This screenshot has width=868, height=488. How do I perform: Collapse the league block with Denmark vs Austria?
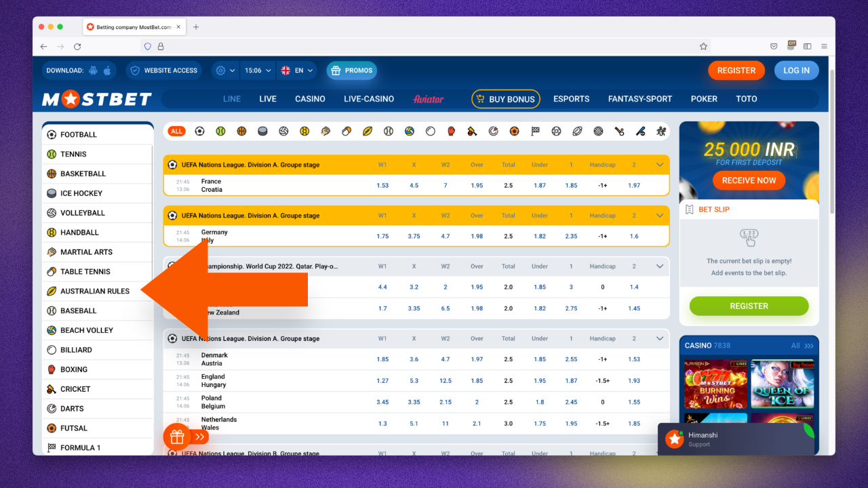point(660,338)
